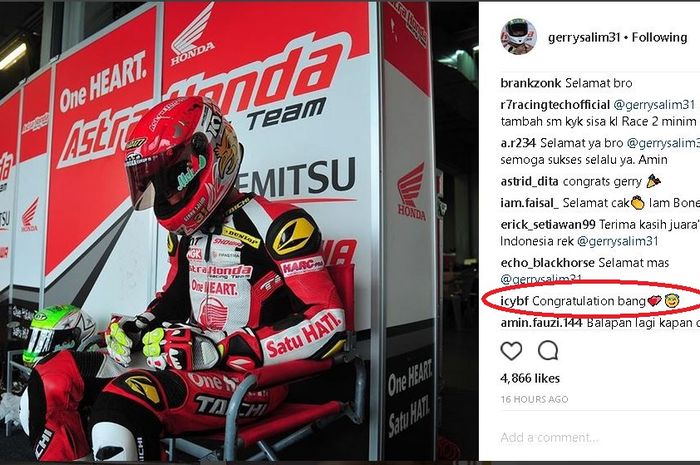Click the Following button
This screenshot has height=465, width=700.
click(x=659, y=37)
